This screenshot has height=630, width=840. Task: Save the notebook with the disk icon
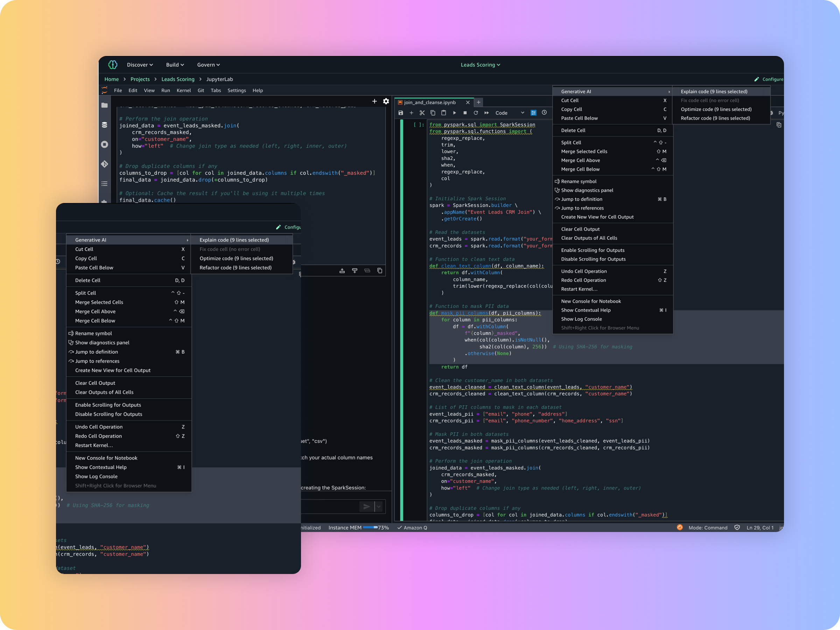pos(400,113)
